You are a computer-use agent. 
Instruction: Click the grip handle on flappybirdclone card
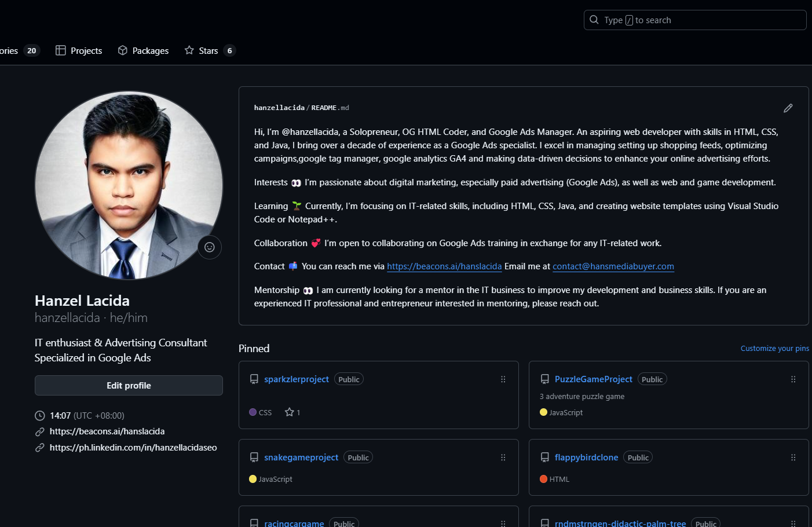[793, 457]
